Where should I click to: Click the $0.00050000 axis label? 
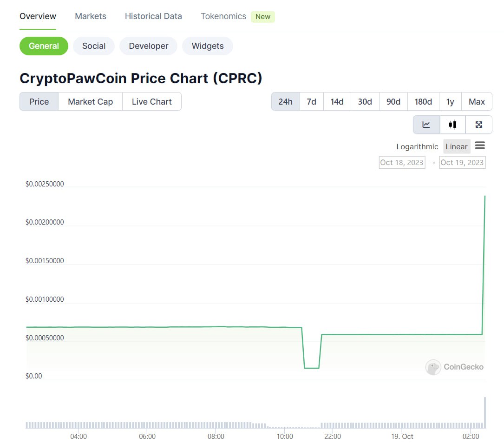tap(45, 338)
